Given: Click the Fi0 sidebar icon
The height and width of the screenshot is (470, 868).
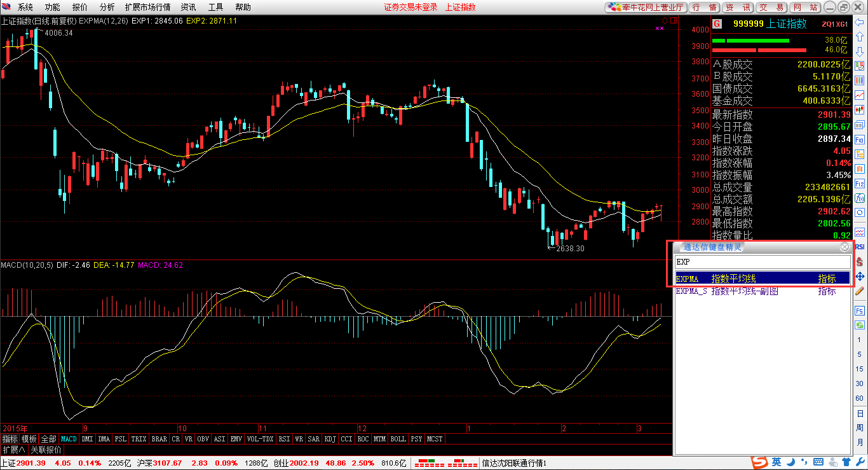Looking at the screenshot, I should tap(860, 139).
